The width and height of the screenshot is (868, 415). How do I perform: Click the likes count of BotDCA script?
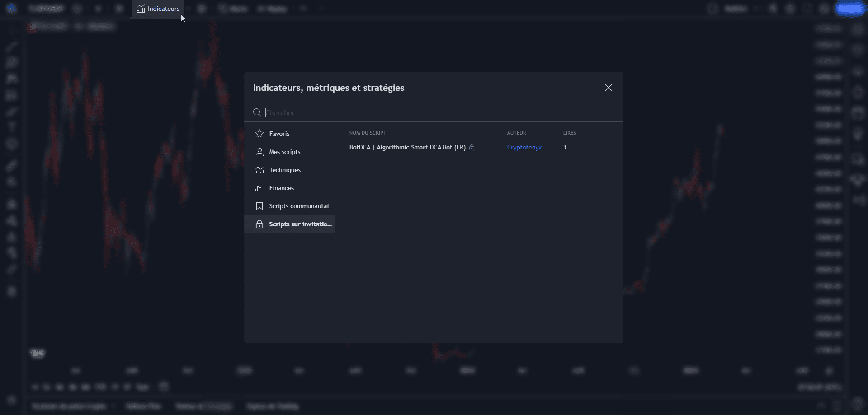[565, 147]
